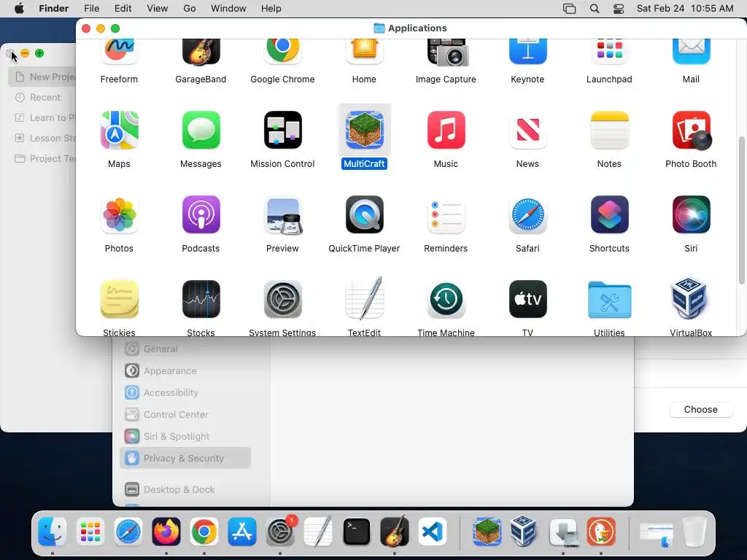Click the Choose button
The height and width of the screenshot is (560, 747).
pyautogui.click(x=701, y=410)
